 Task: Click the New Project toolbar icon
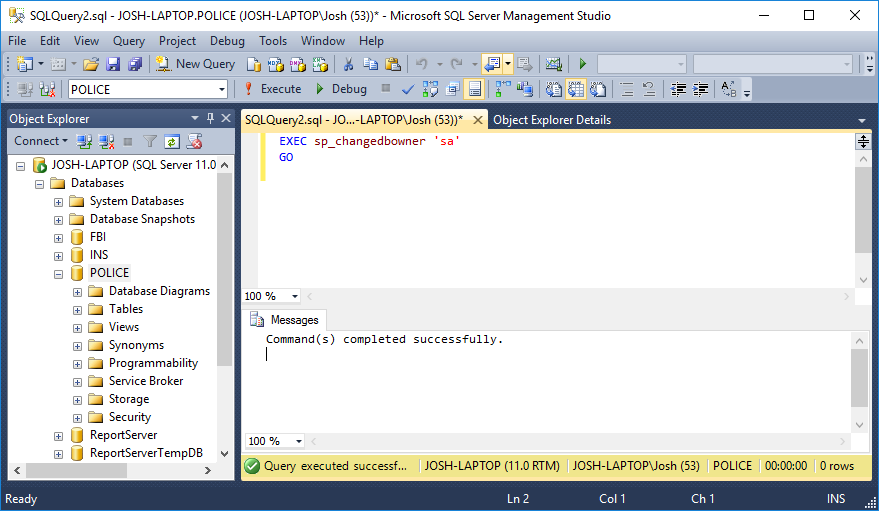(x=25, y=64)
